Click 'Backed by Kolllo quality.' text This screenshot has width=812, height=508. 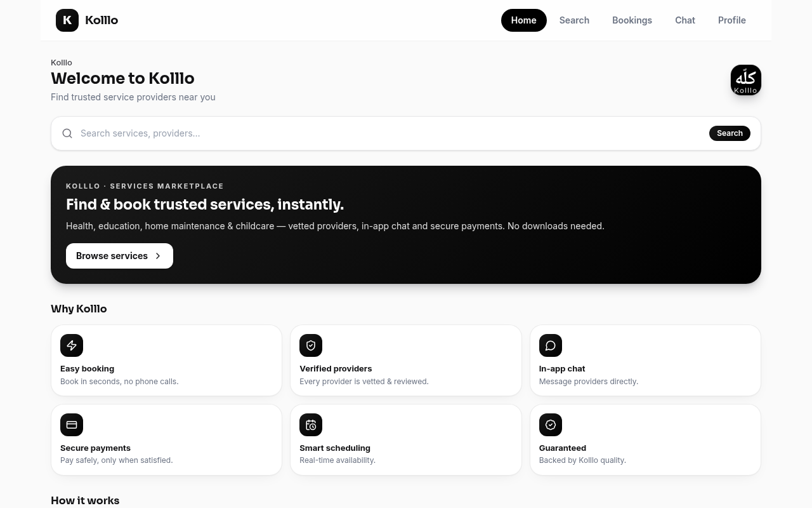click(582, 460)
